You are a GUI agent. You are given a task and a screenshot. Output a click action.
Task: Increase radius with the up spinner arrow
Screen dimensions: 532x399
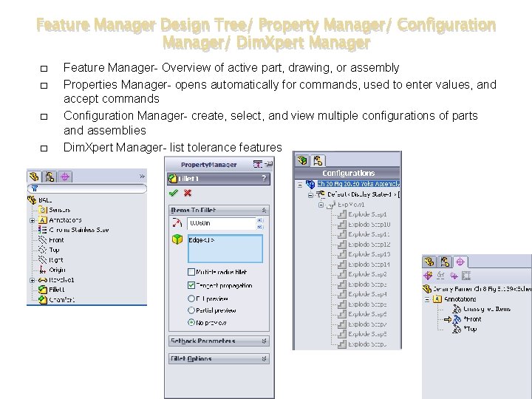tap(260, 220)
